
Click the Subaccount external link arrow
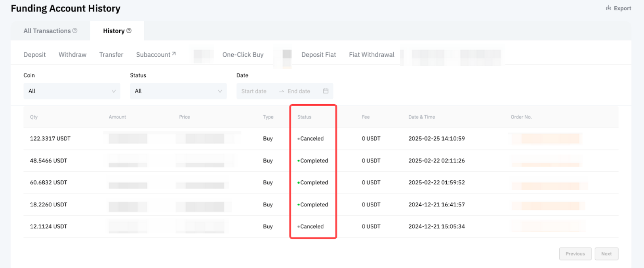(173, 54)
